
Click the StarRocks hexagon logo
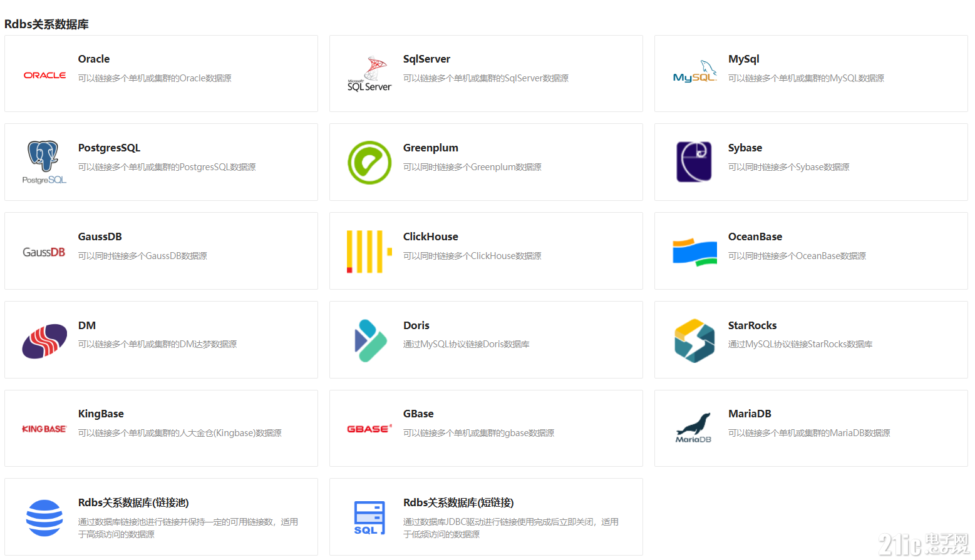(x=694, y=340)
